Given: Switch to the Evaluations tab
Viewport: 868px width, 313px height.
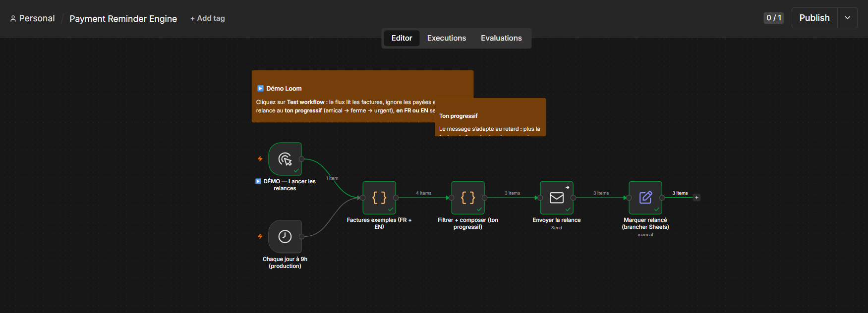Looking at the screenshot, I should coord(501,38).
